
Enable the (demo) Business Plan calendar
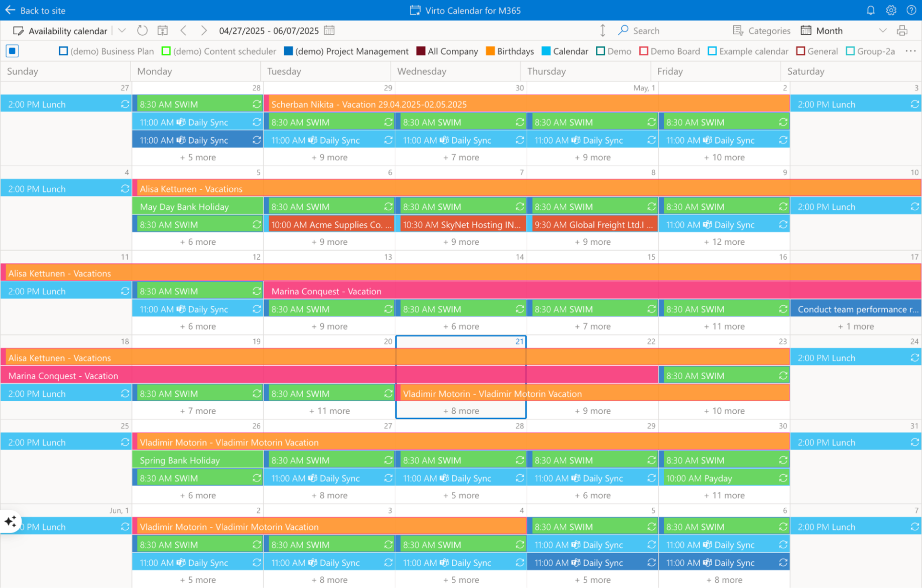[x=63, y=51]
